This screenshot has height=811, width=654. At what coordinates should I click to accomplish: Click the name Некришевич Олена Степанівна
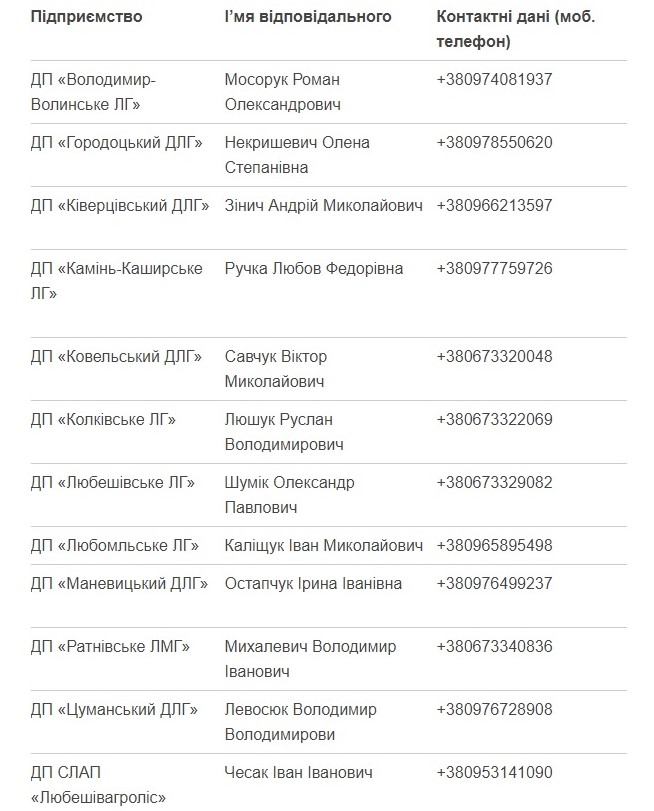click(x=297, y=155)
